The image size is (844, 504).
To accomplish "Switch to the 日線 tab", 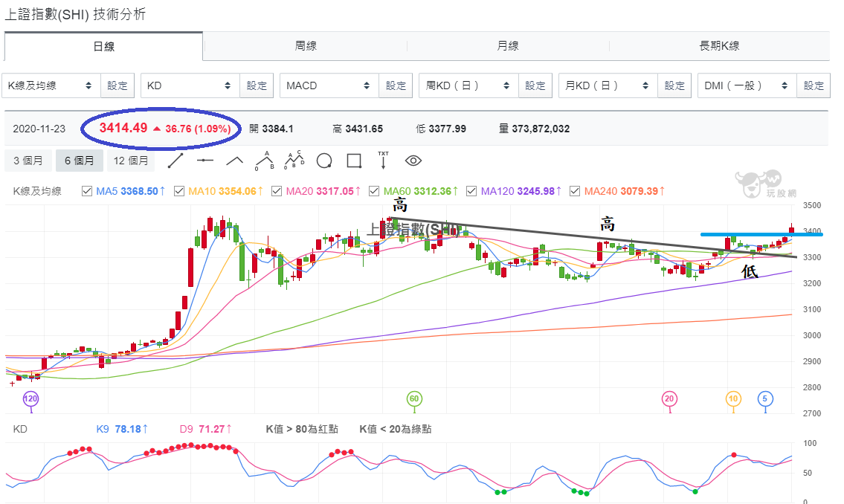I will tap(103, 46).
